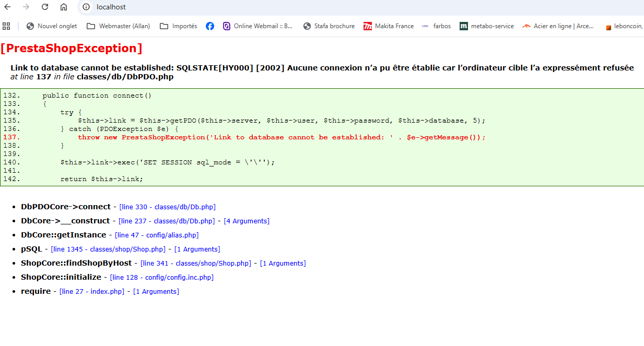Open DbPDOCore->connect trace entry
The width and height of the screenshot is (644, 346).
tap(66, 207)
